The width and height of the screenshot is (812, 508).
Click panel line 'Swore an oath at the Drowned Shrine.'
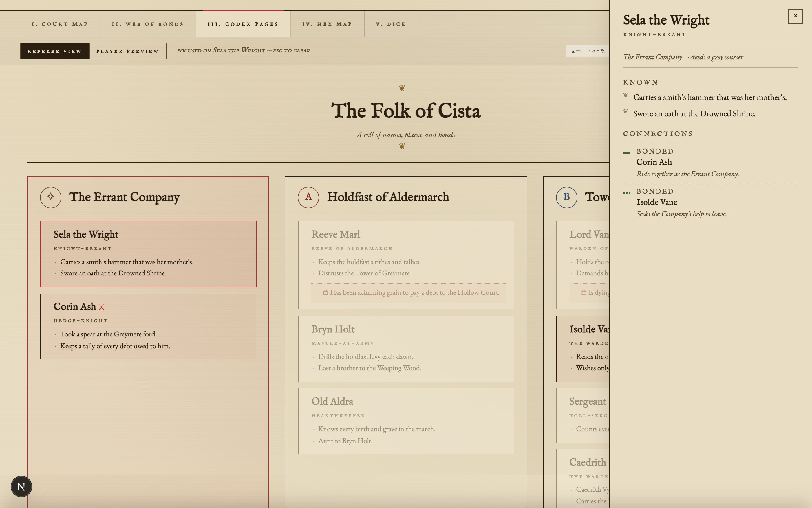(x=694, y=114)
